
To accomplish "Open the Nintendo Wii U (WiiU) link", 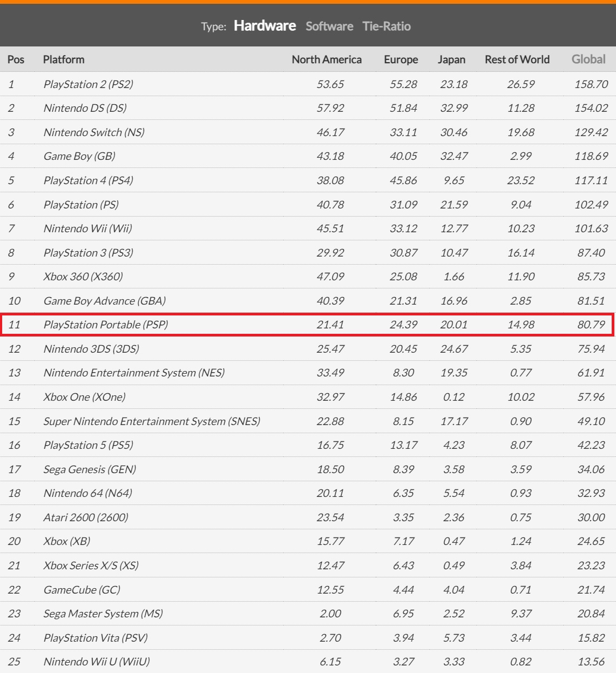I will coord(97,662).
